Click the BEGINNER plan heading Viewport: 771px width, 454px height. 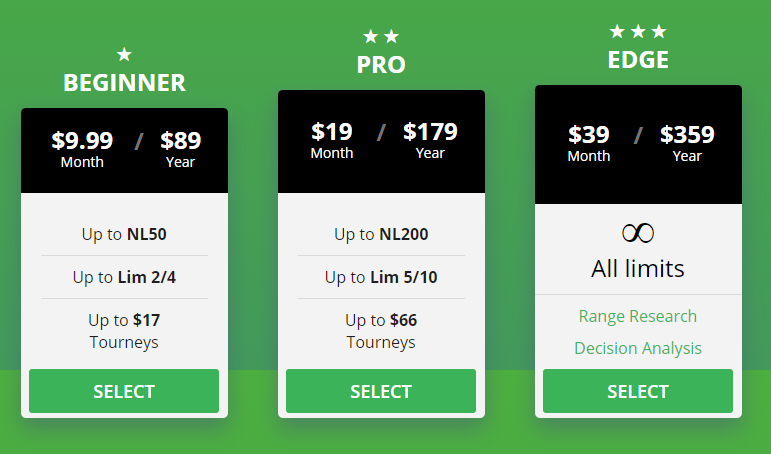pos(124,83)
